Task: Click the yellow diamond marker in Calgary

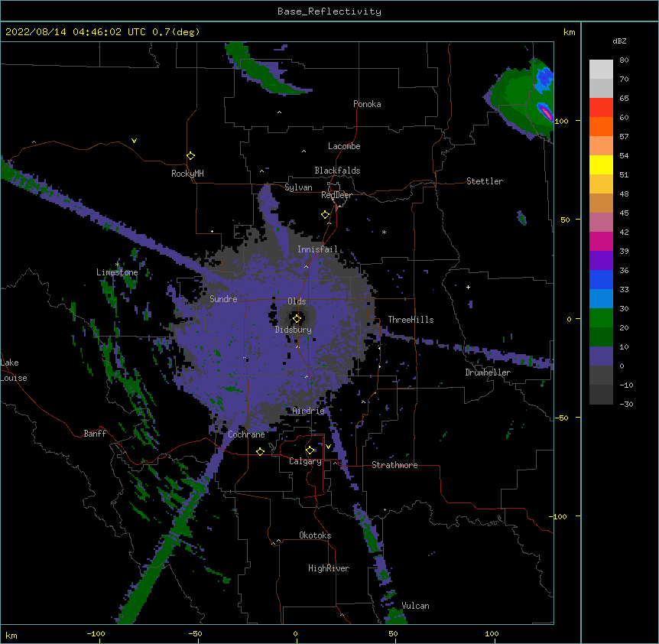Action: click(x=310, y=450)
